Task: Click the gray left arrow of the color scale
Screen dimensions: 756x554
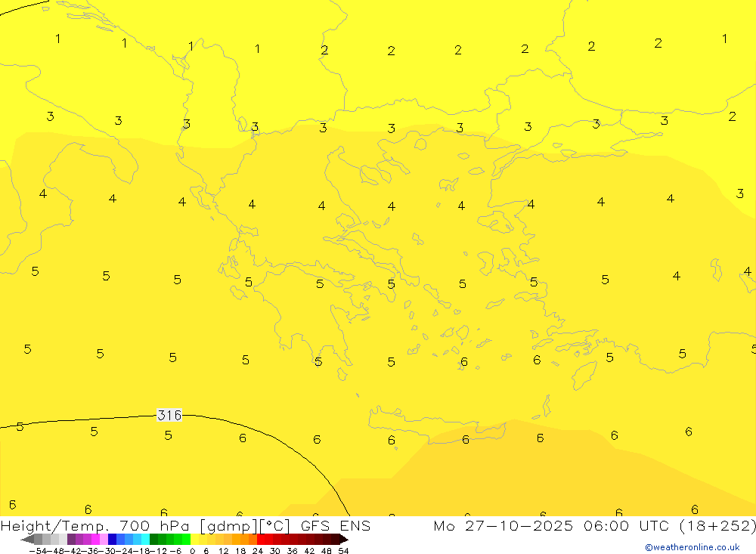Action: (27, 540)
